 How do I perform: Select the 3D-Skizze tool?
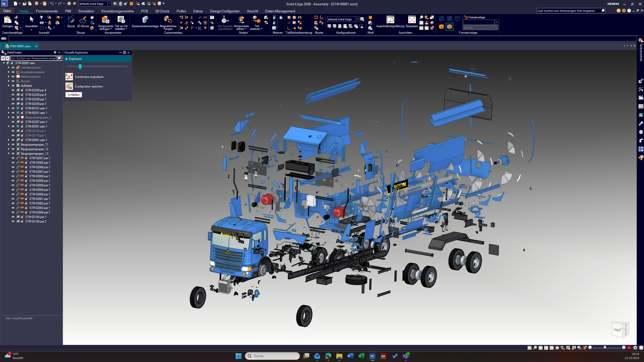pyautogui.click(x=83, y=20)
